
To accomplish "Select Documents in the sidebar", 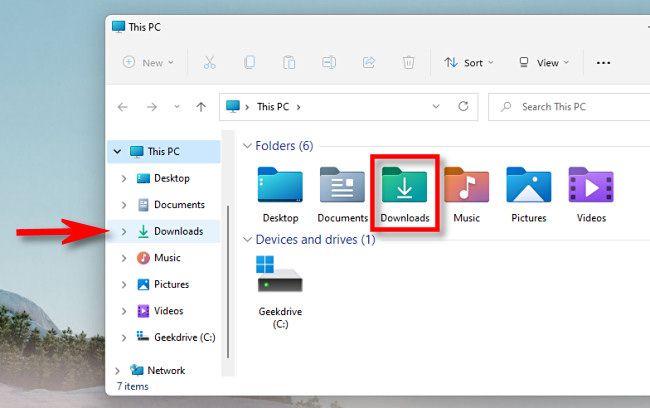I will (164, 205).
